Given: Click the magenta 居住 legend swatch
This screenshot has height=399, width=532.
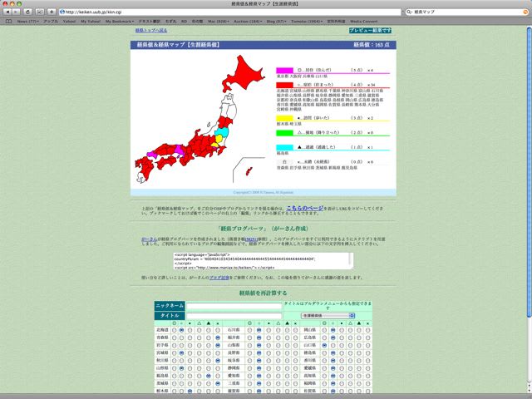Looking at the screenshot, I should pyautogui.click(x=284, y=70).
